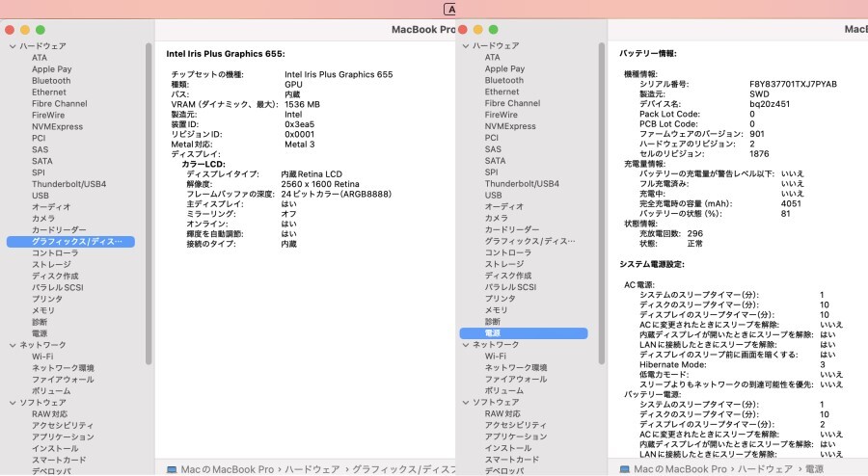Screen dimensions: 868x476
Task: Click 電源 in right window path bar
Action: click(x=814, y=469)
